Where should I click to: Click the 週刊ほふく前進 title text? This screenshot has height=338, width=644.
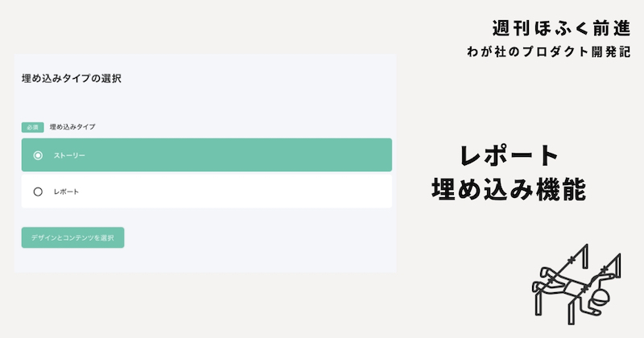point(561,28)
